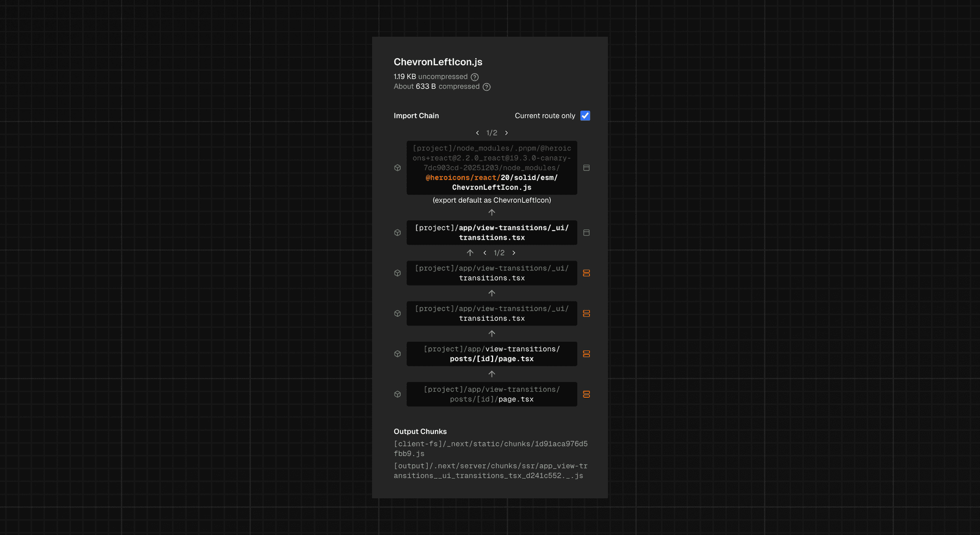Click the package icon beside posts/[id]/page.tsx node
The image size is (980, 535).
398,353
